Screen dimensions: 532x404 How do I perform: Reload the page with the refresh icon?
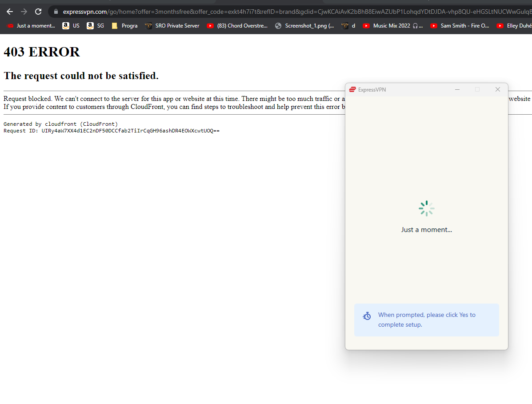click(x=38, y=12)
